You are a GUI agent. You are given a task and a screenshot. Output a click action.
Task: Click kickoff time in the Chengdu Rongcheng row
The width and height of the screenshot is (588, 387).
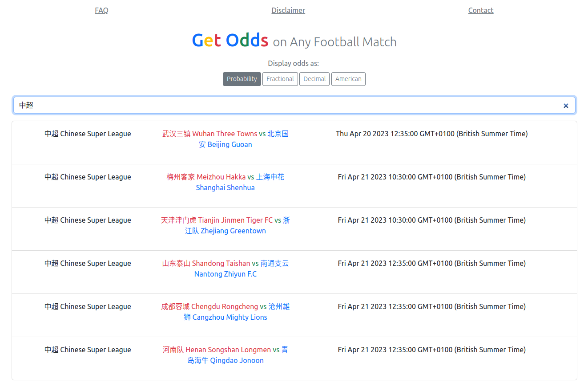pyautogui.click(x=432, y=306)
